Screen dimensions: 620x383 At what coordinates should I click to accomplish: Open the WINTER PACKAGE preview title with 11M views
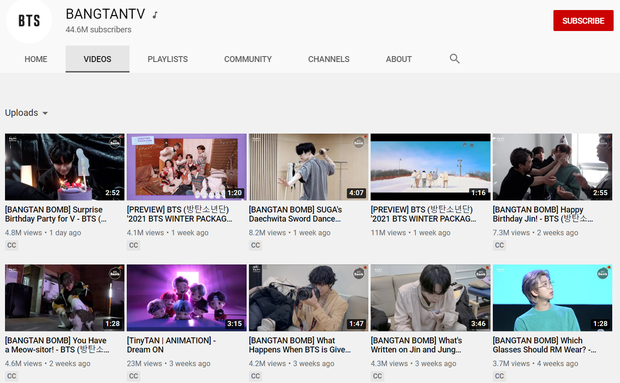(x=423, y=214)
